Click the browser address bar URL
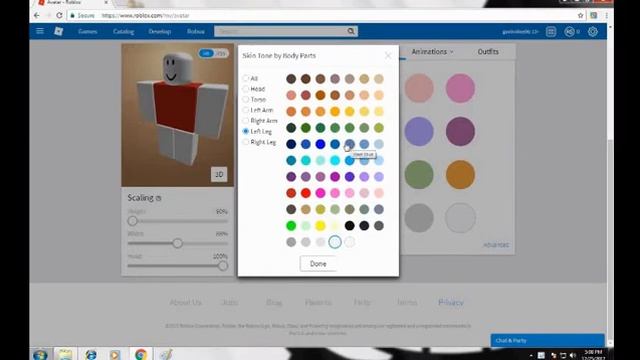640x360 pixels. 145,16
